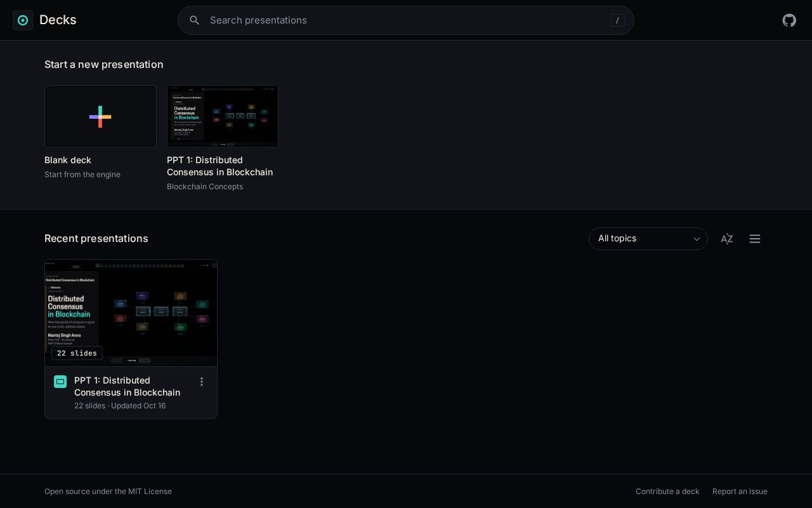The height and width of the screenshot is (508, 812).
Task: Click the Updated Oct 16 metadata text
Action: (x=138, y=406)
